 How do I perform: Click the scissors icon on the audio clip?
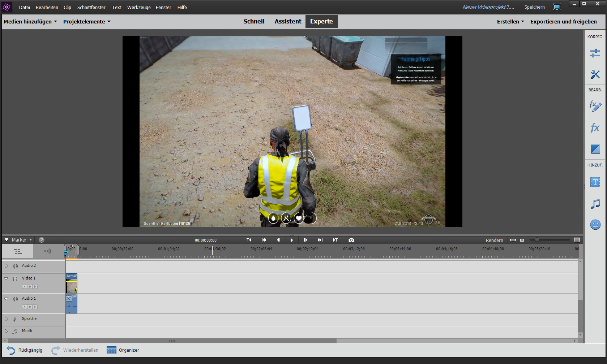coord(69,298)
